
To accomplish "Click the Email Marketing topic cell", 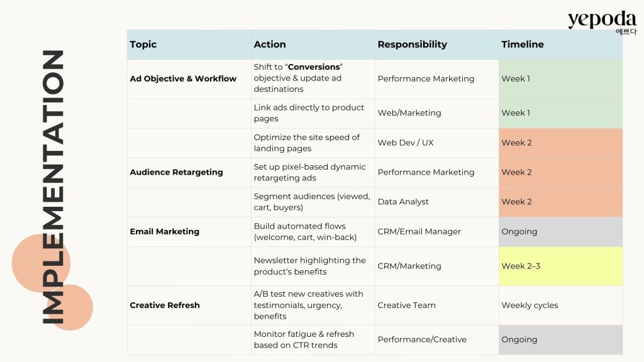I will pos(165,231).
